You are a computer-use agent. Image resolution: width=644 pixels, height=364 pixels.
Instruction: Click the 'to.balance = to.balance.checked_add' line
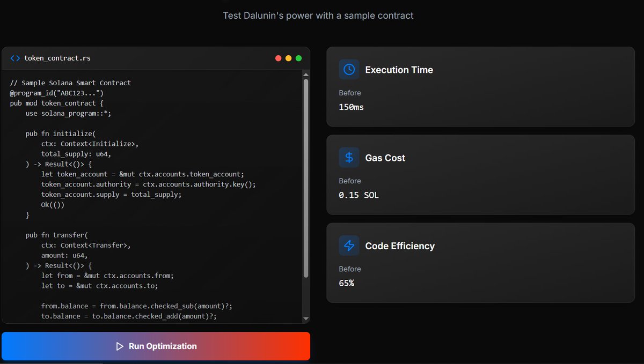point(129,316)
